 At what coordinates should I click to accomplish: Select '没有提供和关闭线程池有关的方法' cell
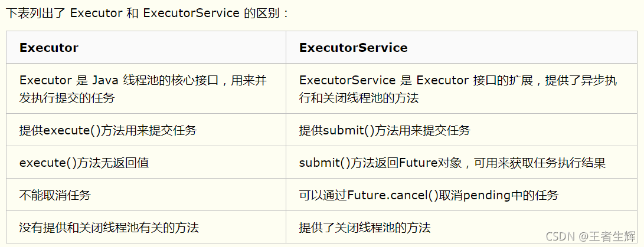(146, 228)
